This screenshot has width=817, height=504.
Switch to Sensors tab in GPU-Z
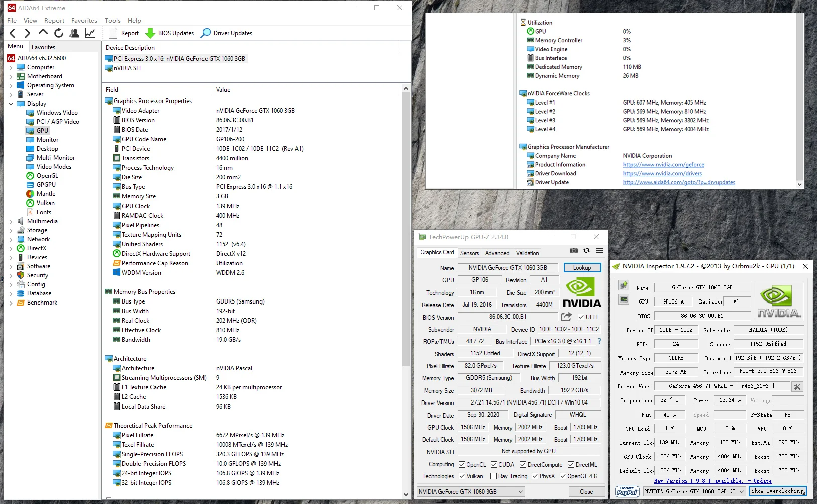(x=469, y=253)
